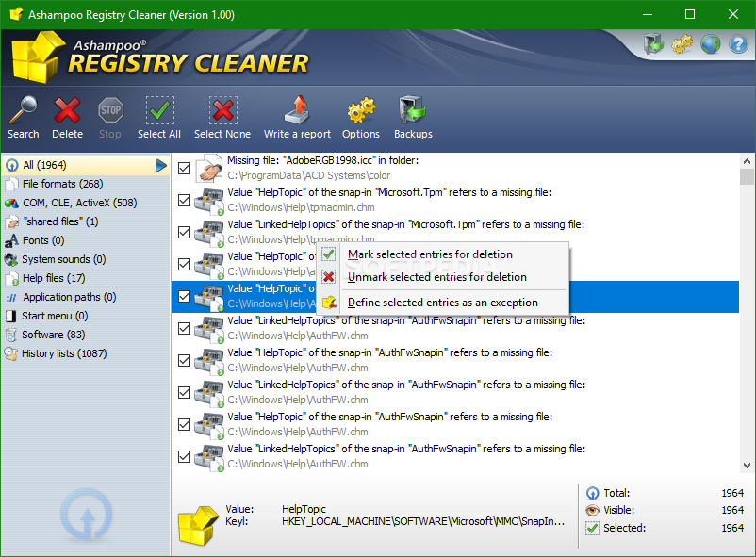
Task: Open the blue question mark help
Action: (x=739, y=44)
